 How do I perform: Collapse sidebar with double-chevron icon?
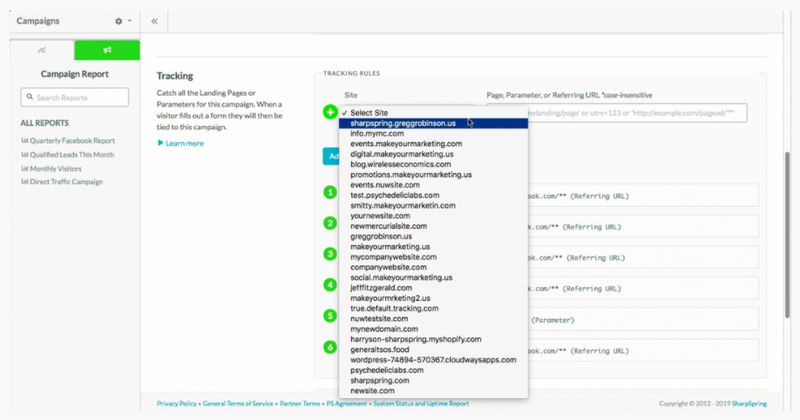154,21
